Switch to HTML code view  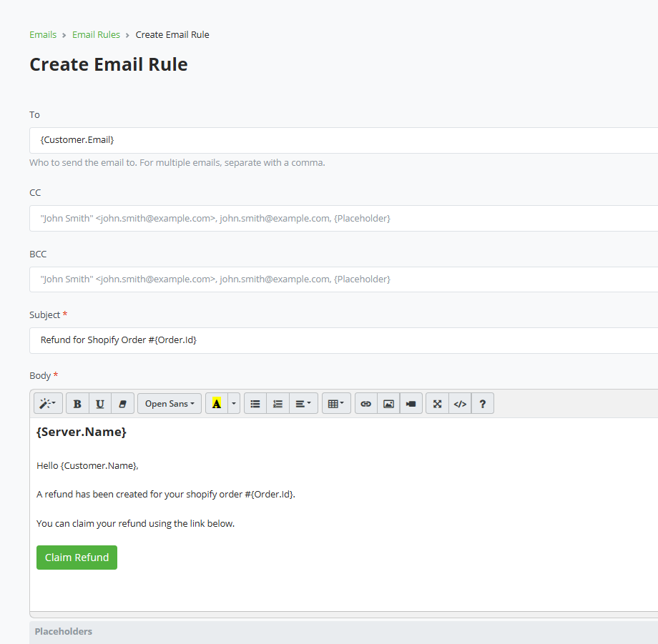point(460,403)
